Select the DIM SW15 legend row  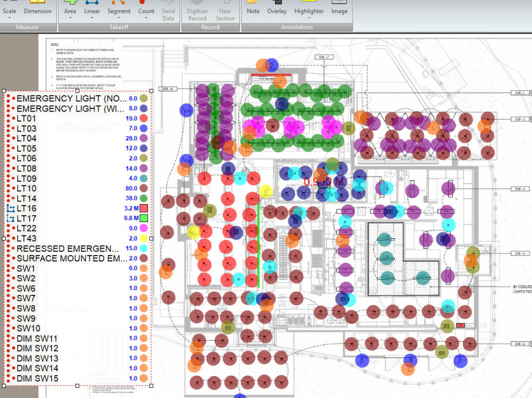coord(77,378)
